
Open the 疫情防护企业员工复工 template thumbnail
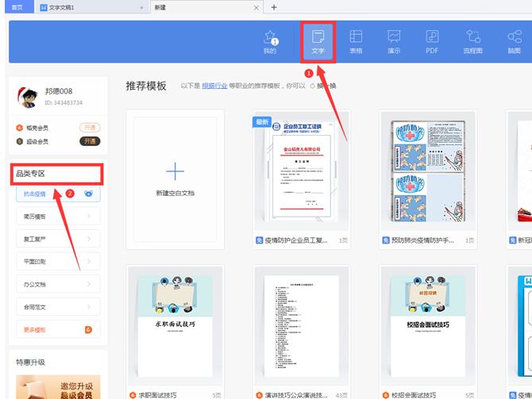pos(302,171)
